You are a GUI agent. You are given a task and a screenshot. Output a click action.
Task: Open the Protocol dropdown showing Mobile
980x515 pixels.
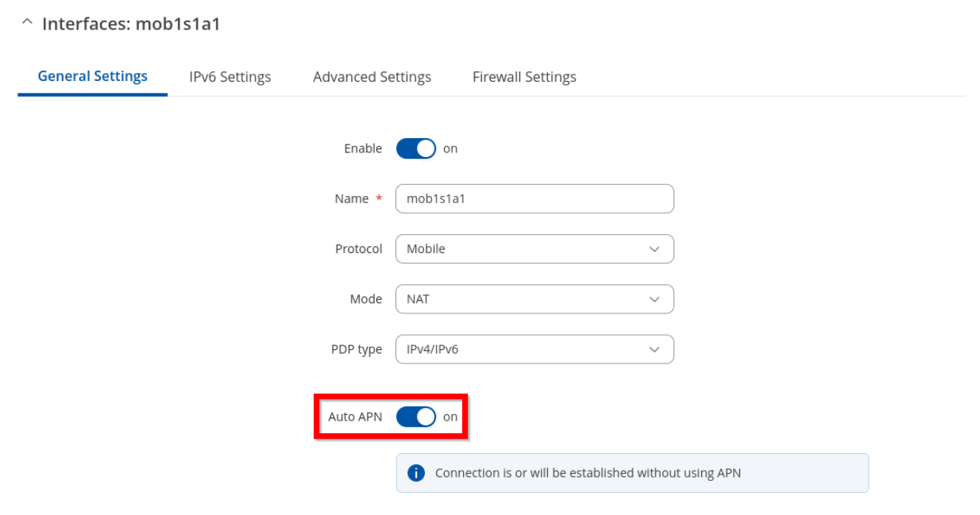pos(534,249)
